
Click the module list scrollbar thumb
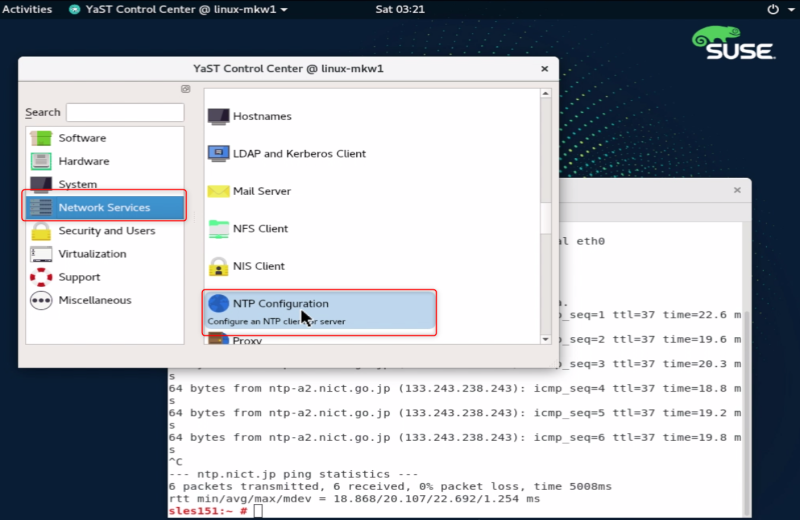(x=545, y=218)
